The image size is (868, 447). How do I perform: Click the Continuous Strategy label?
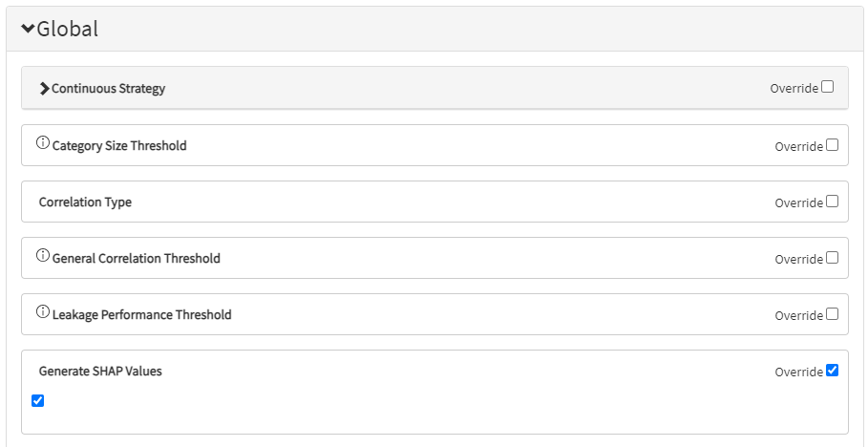(x=109, y=89)
